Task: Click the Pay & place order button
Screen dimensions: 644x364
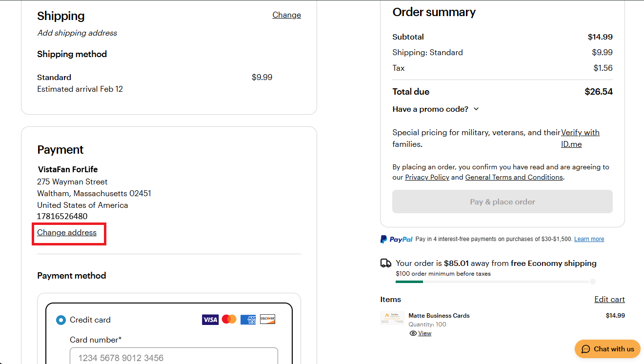Action: [503, 202]
